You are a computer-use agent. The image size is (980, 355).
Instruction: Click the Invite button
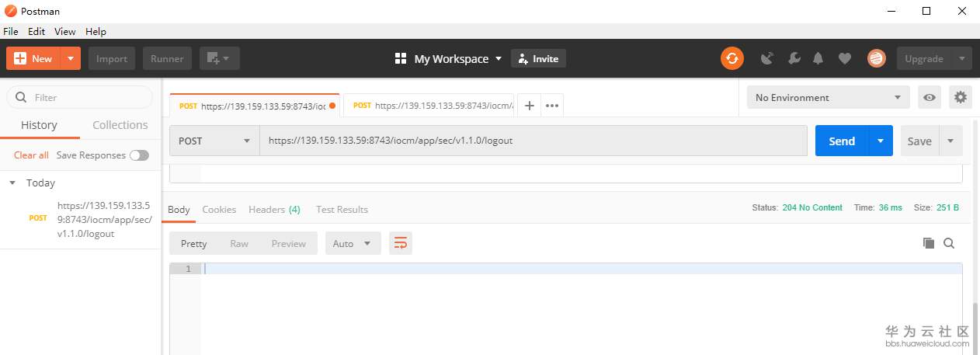pyautogui.click(x=538, y=58)
